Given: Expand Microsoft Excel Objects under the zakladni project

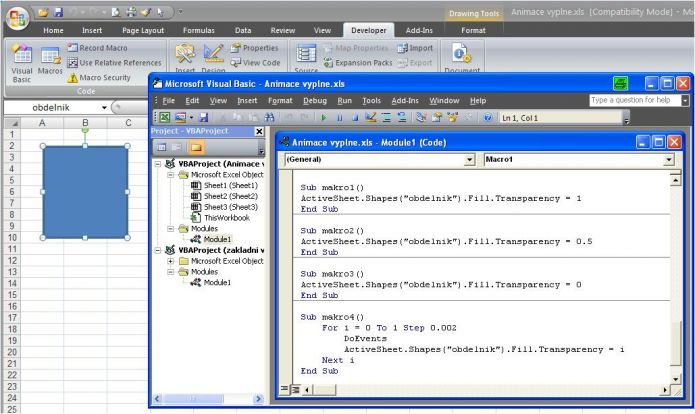Looking at the screenshot, I should pos(171,261).
